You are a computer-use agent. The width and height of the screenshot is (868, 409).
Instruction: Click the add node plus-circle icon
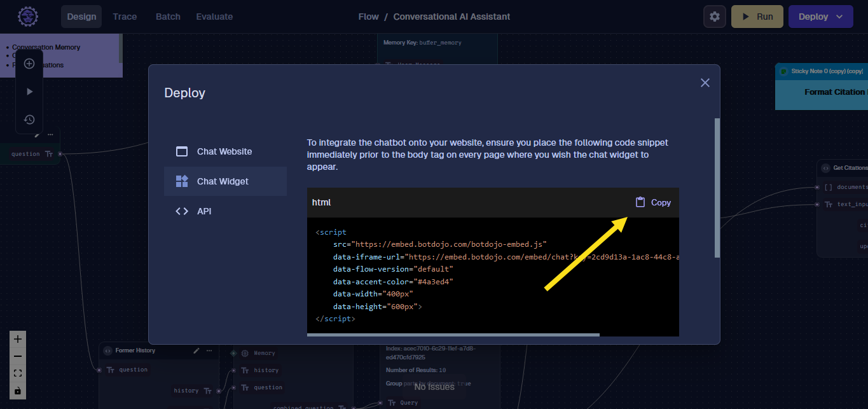point(29,64)
